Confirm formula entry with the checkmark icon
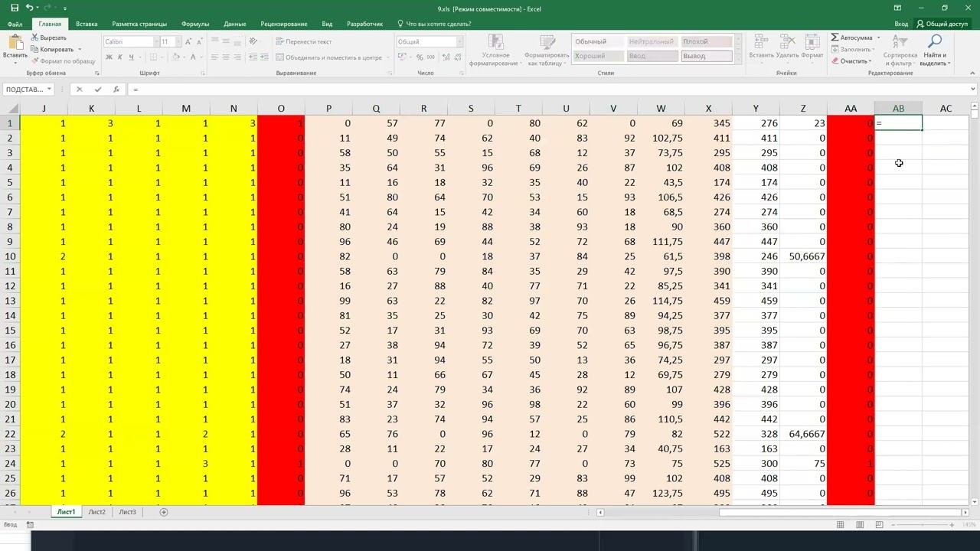Viewport: 980px width, 551px height. (x=97, y=90)
